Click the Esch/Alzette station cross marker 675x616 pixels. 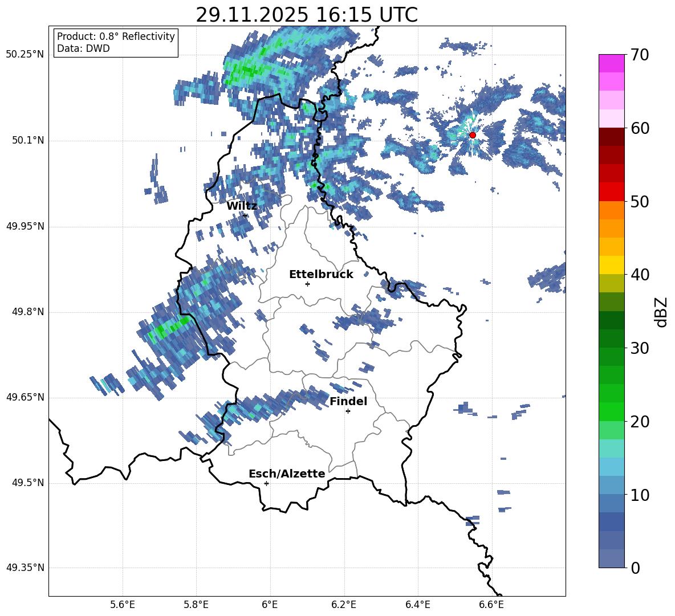point(266,483)
